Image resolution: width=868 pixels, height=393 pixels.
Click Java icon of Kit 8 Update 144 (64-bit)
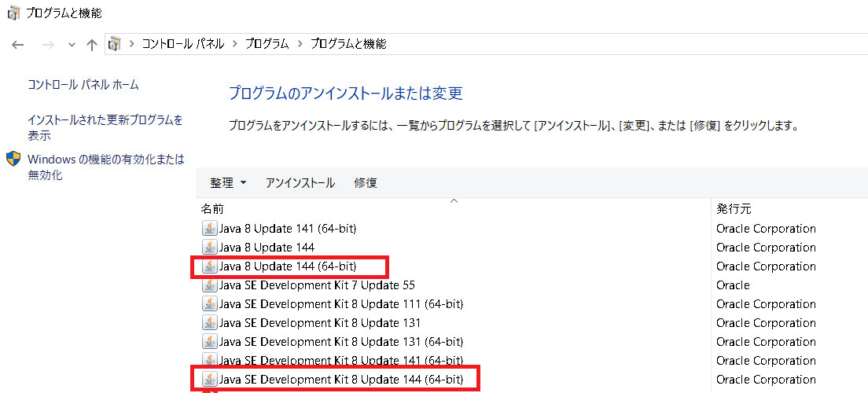tap(209, 379)
